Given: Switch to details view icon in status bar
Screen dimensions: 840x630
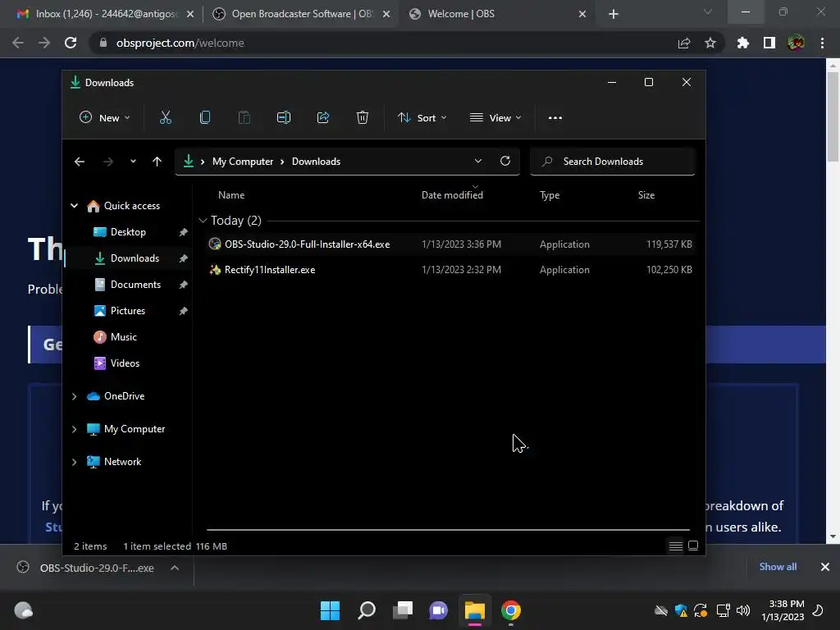Looking at the screenshot, I should 676,546.
